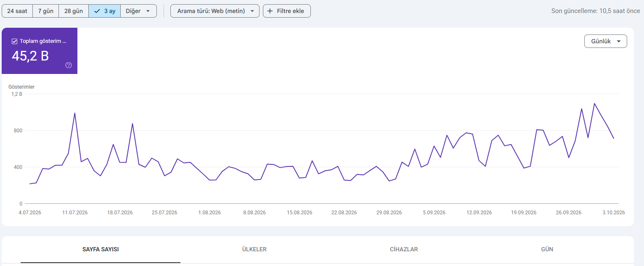The height and width of the screenshot is (266, 644).
Task: Click the 12.09.2026 date label
Action: point(479,213)
